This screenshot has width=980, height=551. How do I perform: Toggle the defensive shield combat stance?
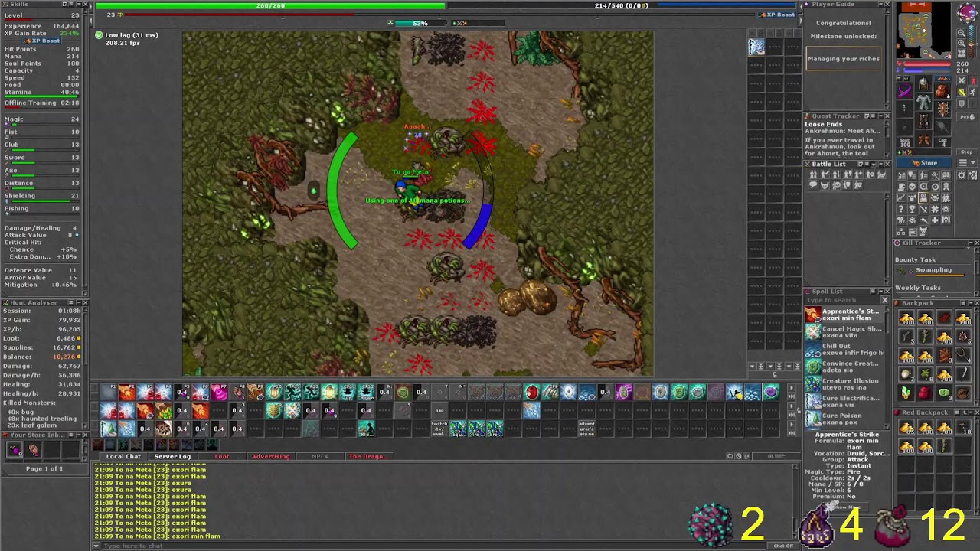[962, 103]
